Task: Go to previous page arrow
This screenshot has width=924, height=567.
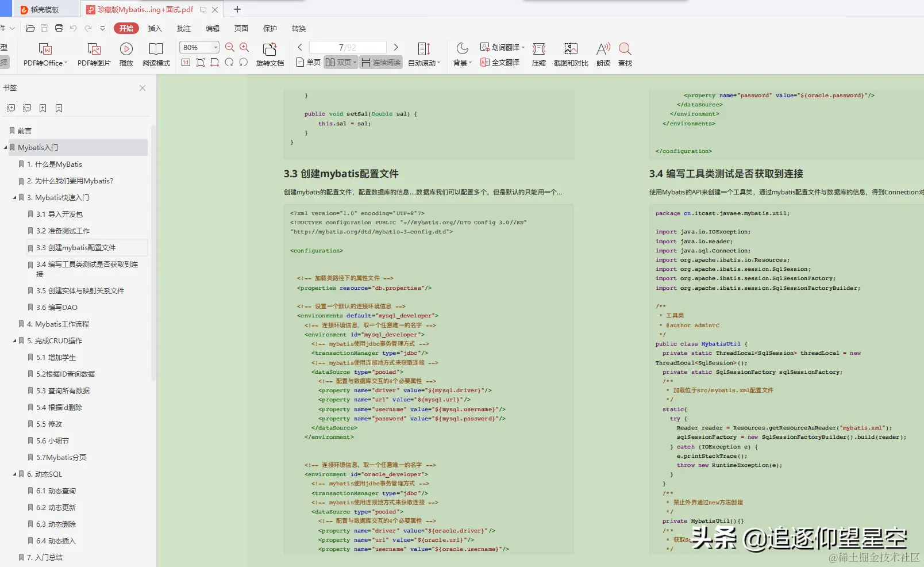Action: click(x=300, y=47)
